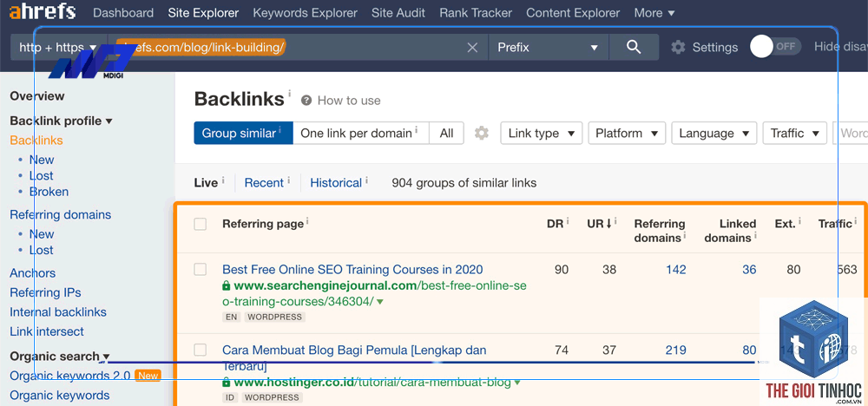Tick the select-all checkbox beside Referring page

point(200,224)
